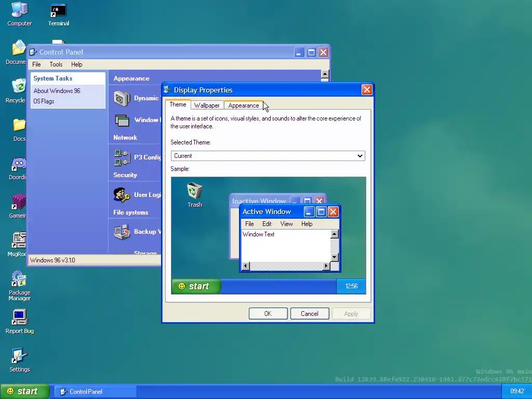
Task: Open the P3 Config network icon
Action: (x=122, y=158)
